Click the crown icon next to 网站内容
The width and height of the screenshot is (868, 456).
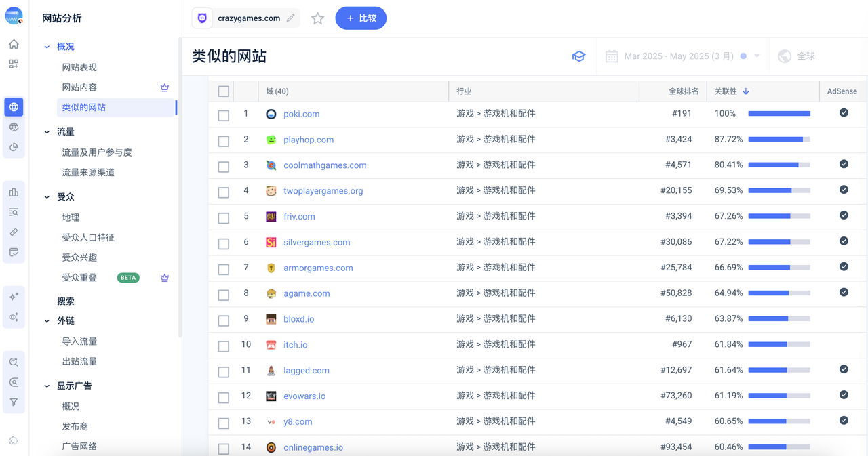tap(164, 87)
